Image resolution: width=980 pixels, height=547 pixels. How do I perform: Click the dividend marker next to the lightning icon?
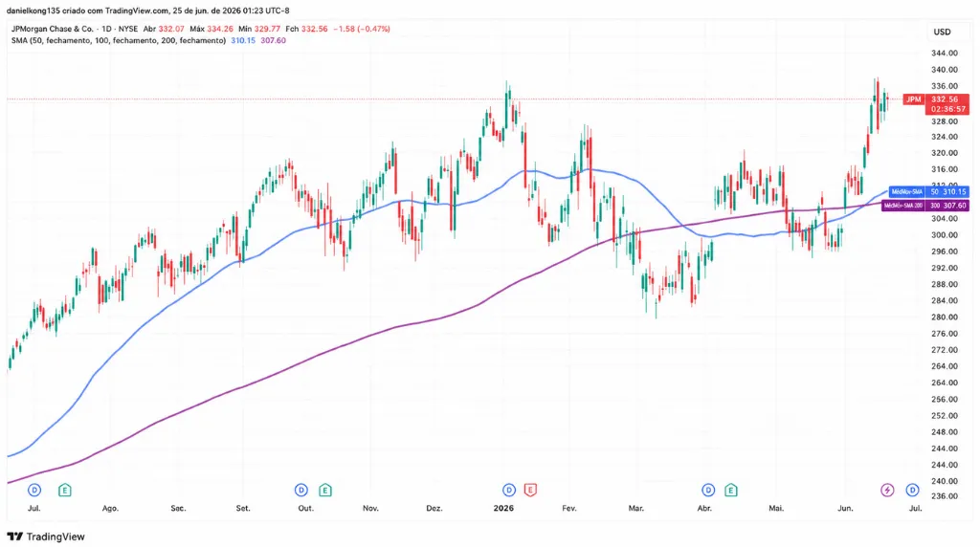[912, 491]
